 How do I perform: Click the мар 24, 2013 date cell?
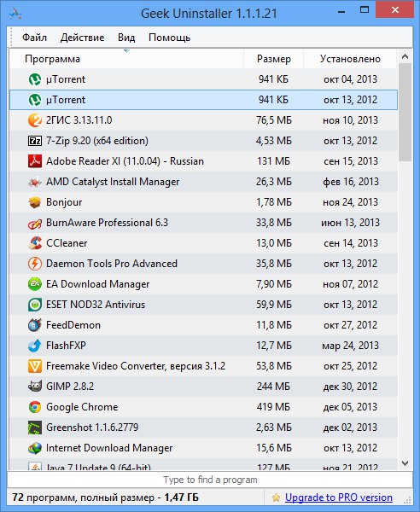point(350,346)
